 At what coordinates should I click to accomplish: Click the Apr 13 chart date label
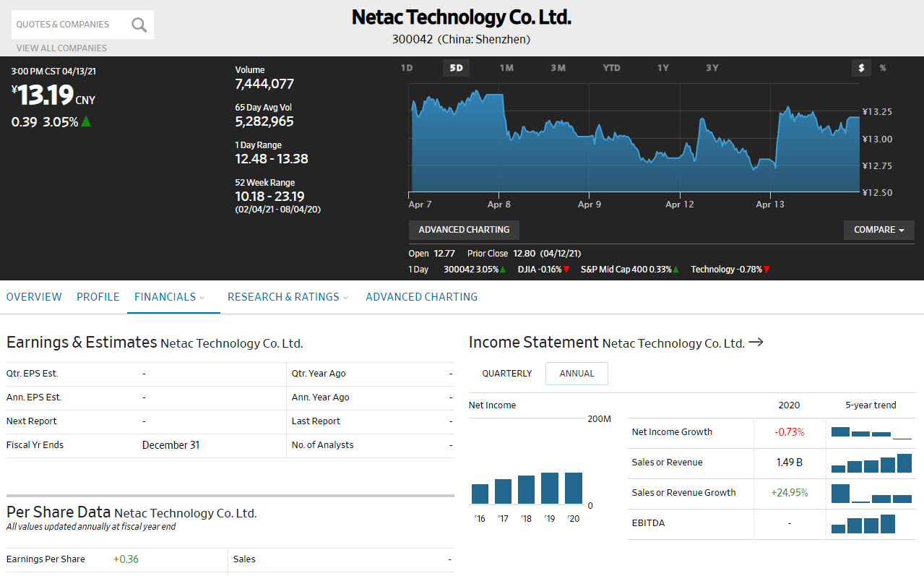(x=769, y=205)
